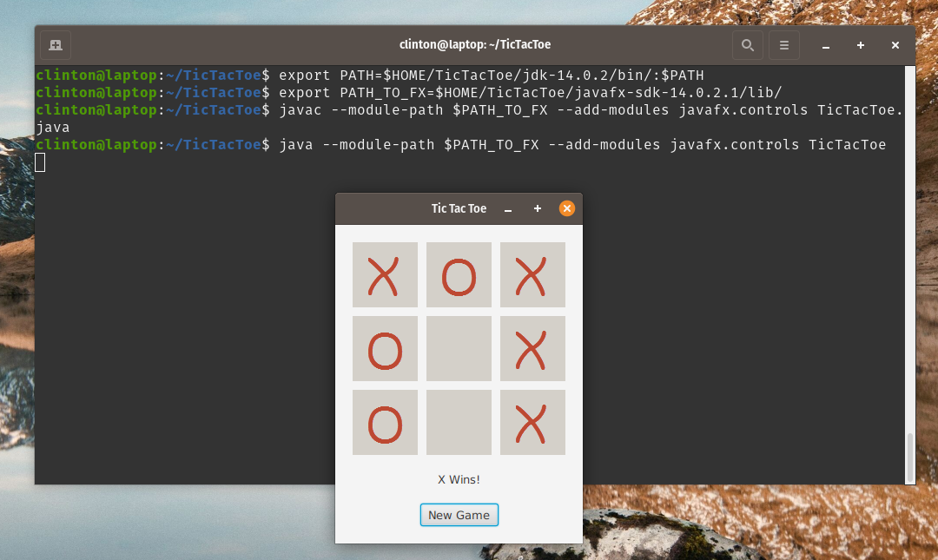Open the terminal search icon
The image size is (938, 560).
pyautogui.click(x=747, y=45)
